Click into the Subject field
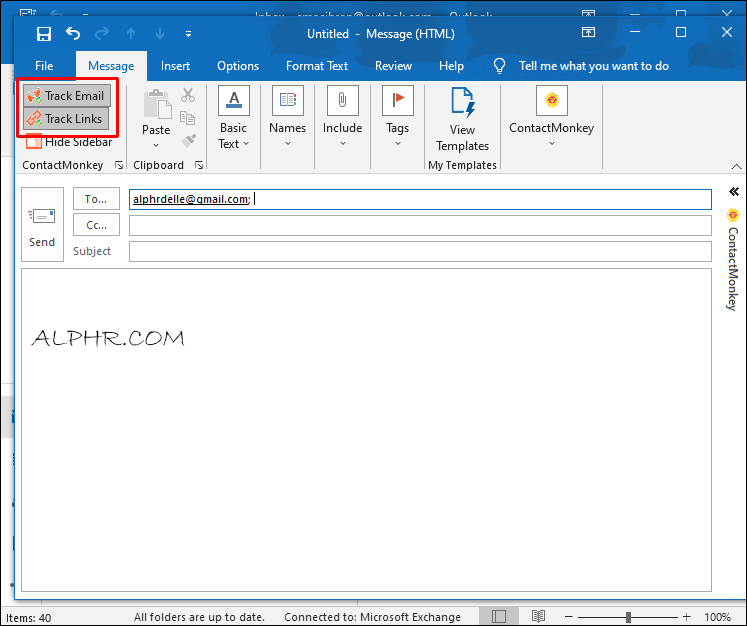747x626 pixels. [x=420, y=252]
